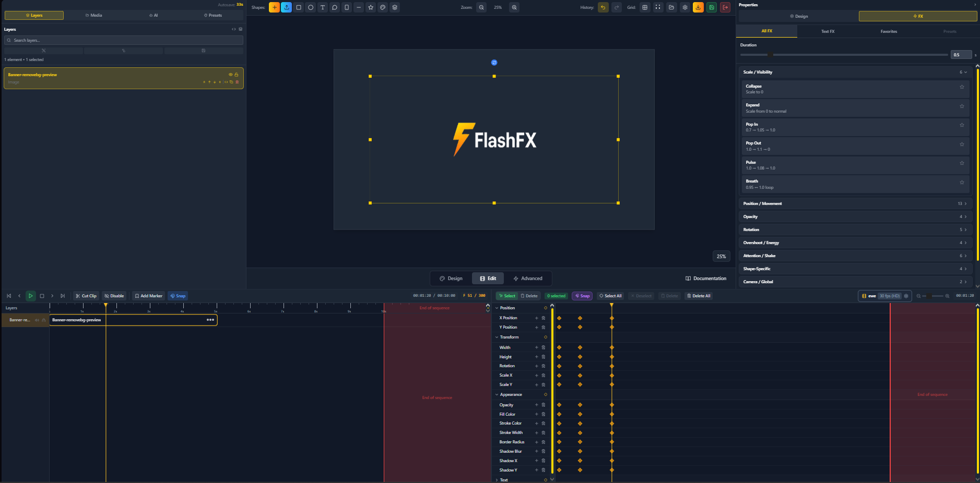Viewport: 980px width, 483px height.
Task: Click the Add Marker button
Action: (x=148, y=296)
